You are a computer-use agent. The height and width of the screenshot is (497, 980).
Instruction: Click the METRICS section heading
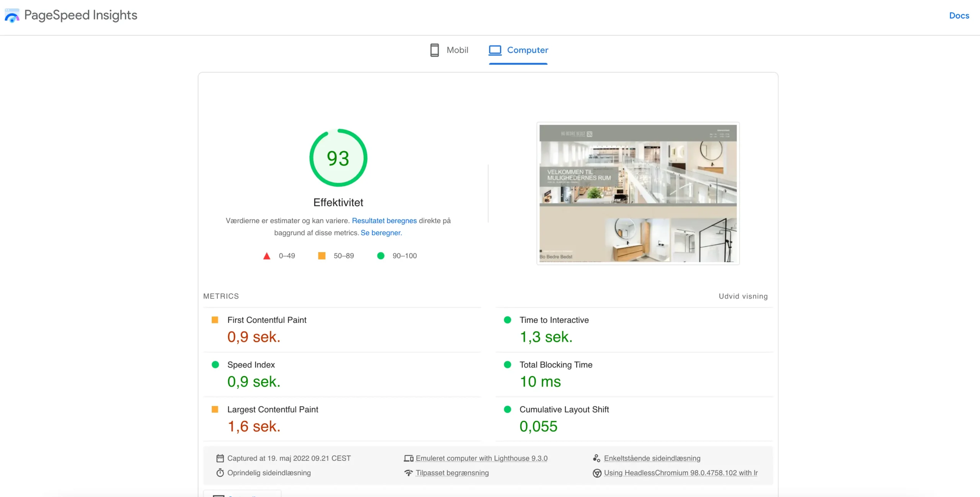click(221, 296)
